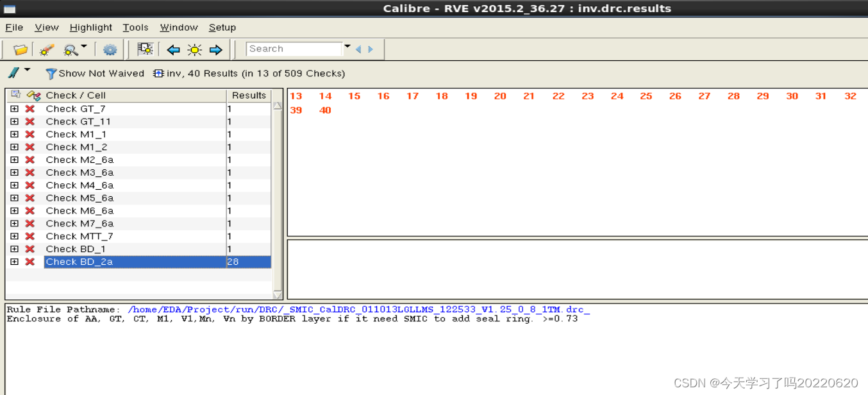
Task: Open RVE setup options via gear icon
Action: coord(110,49)
